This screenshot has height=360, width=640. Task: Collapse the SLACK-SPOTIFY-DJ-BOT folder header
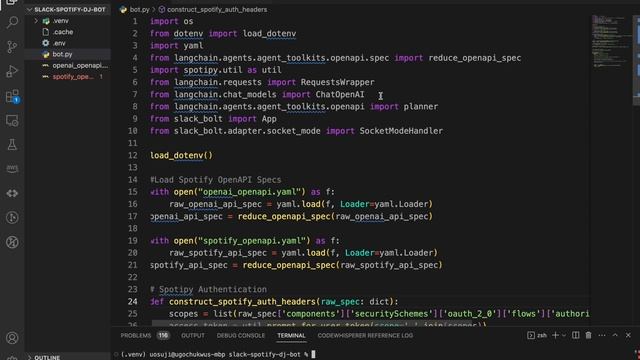[67, 9]
